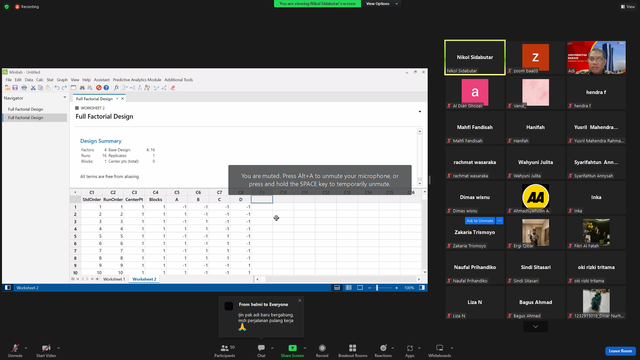Image resolution: width=640 pixels, height=360 pixels.
Task: Click the Open folder icon in Minitab toolbar
Action: tap(7, 88)
